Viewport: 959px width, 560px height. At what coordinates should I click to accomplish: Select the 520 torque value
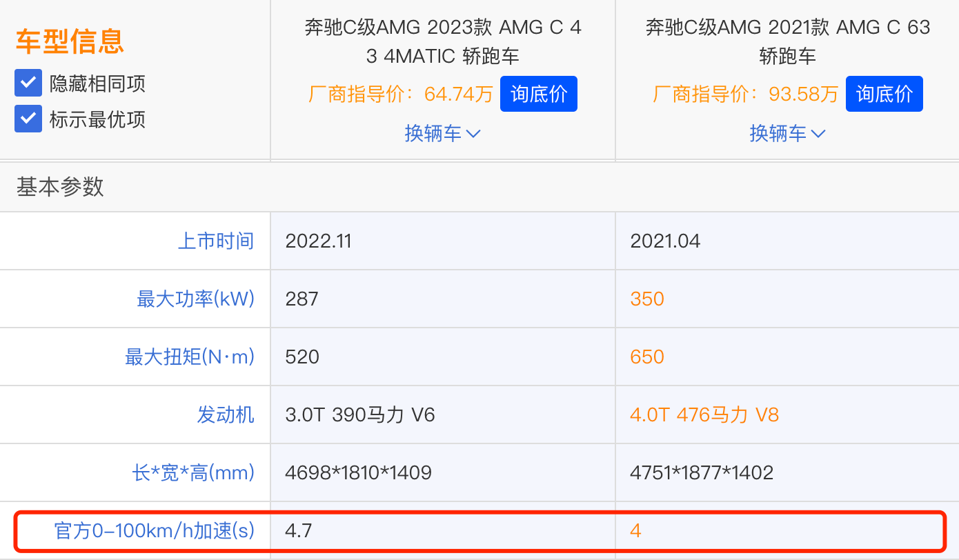(302, 357)
